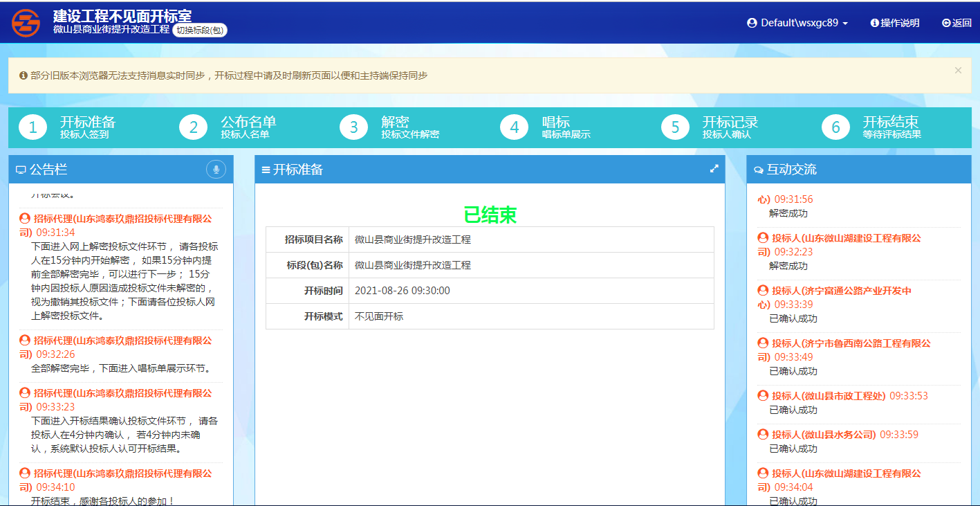Click the 微山县市政工程处 bidder avatar icon

(x=764, y=396)
